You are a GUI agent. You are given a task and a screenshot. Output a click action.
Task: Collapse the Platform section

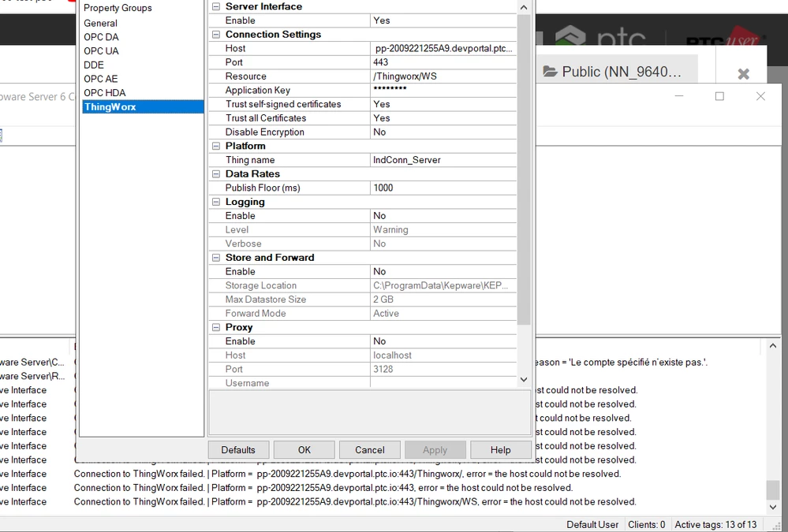click(216, 146)
